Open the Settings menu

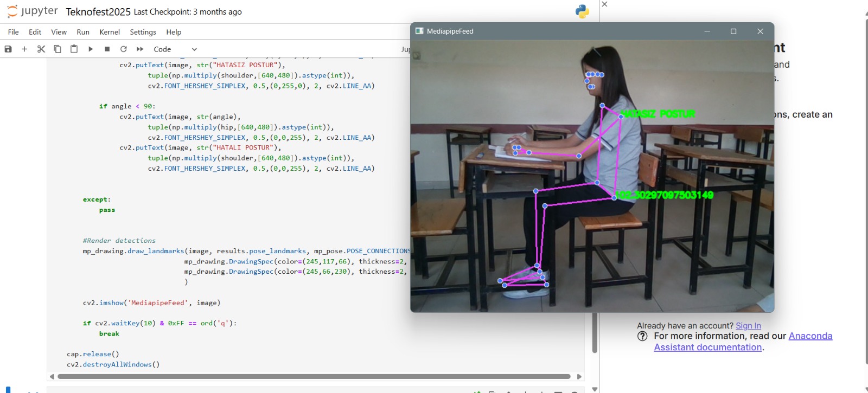[x=143, y=32]
